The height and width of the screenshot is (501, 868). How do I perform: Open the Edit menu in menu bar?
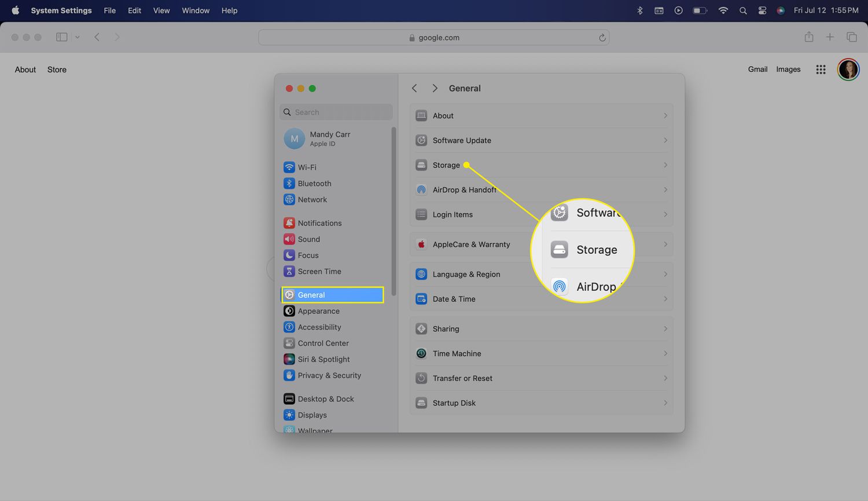134,10
